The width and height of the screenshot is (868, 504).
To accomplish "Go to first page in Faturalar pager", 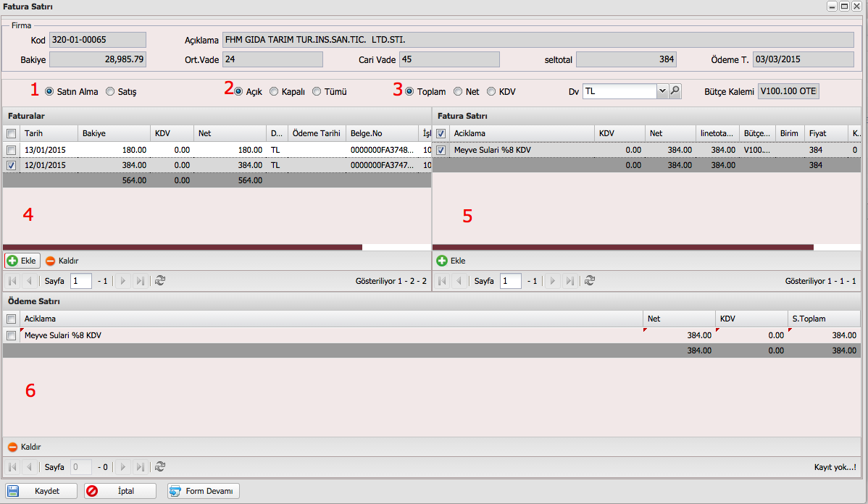I will click(12, 281).
